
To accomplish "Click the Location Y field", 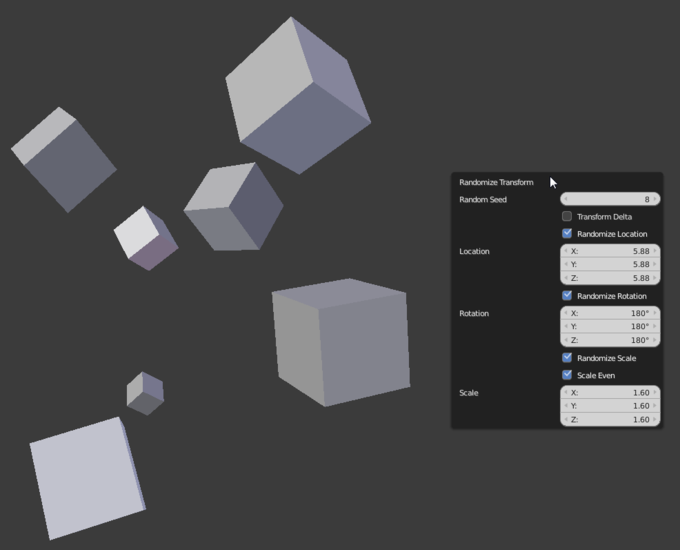I will (x=610, y=264).
